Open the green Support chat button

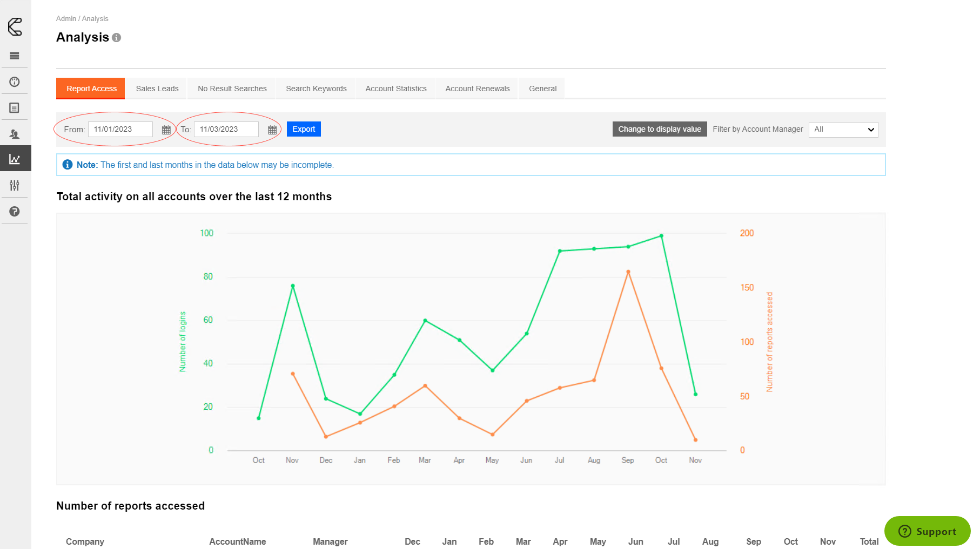click(927, 531)
